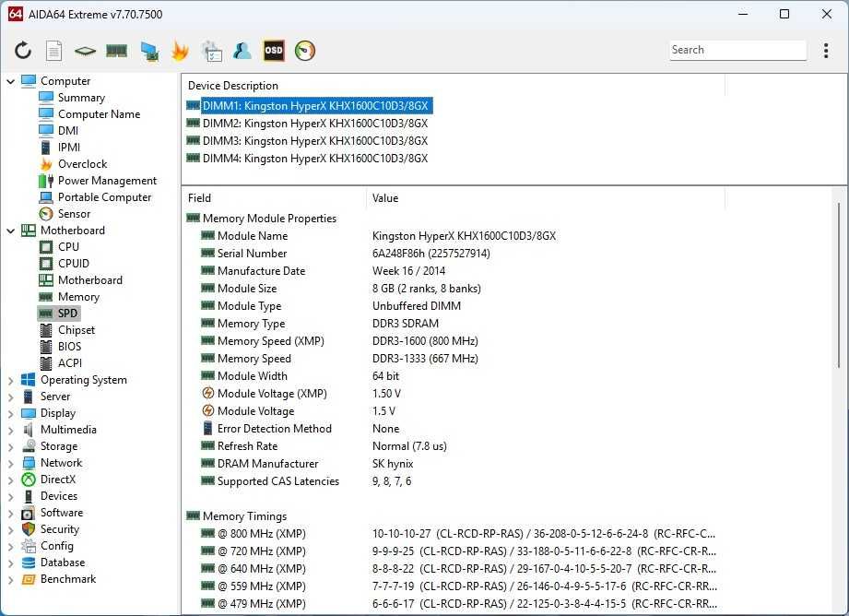The image size is (849, 616).
Task: Open the Overclock page
Action: 82,164
